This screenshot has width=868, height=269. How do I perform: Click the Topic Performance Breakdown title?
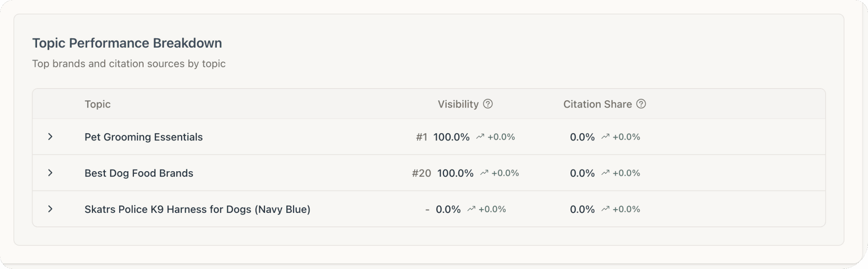tap(128, 43)
